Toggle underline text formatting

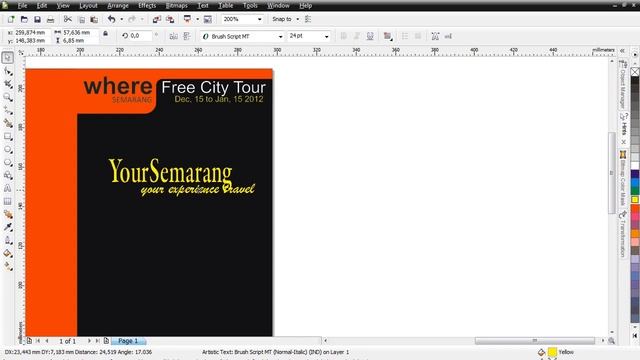point(370,36)
